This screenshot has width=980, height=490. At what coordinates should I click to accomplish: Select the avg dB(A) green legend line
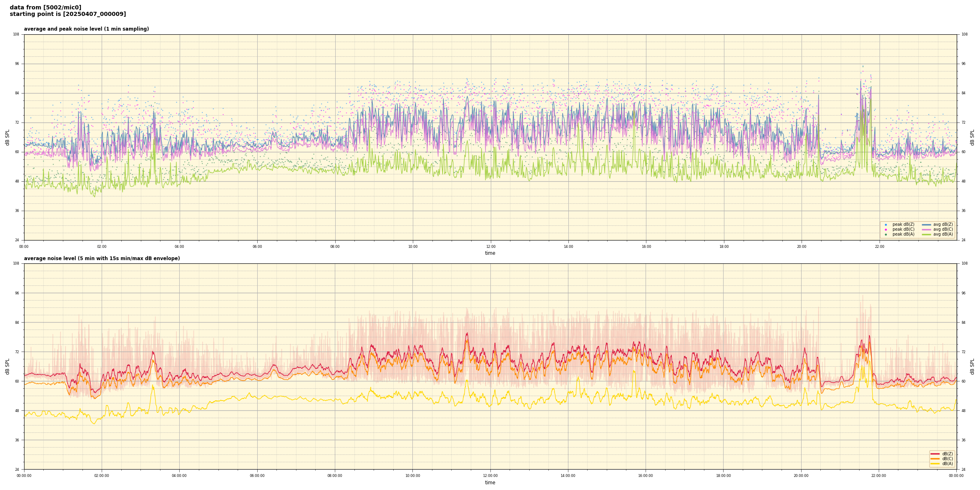click(927, 234)
